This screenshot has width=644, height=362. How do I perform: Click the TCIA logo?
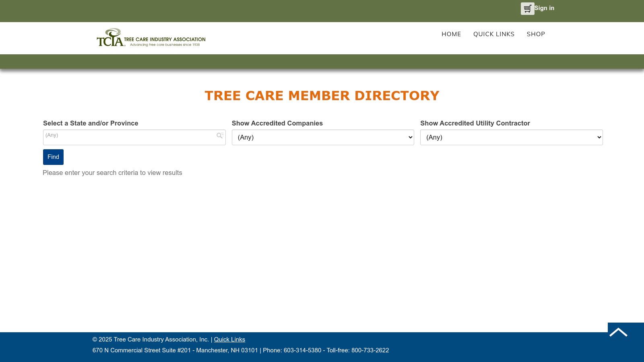tap(151, 37)
